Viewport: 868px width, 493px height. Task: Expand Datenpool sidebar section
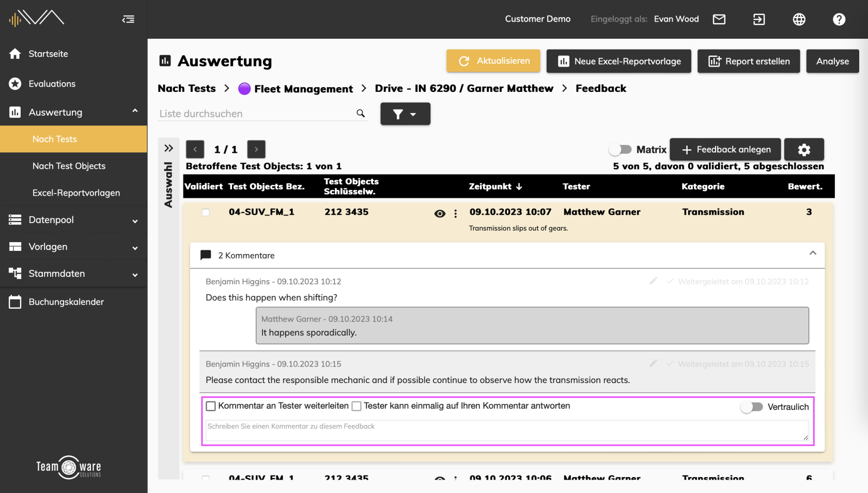point(135,221)
